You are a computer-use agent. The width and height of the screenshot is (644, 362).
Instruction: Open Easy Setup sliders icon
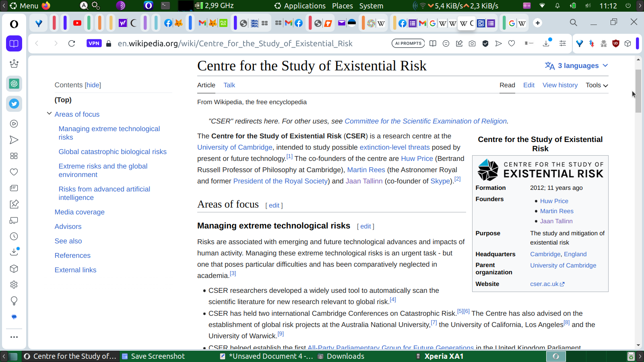tap(563, 43)
